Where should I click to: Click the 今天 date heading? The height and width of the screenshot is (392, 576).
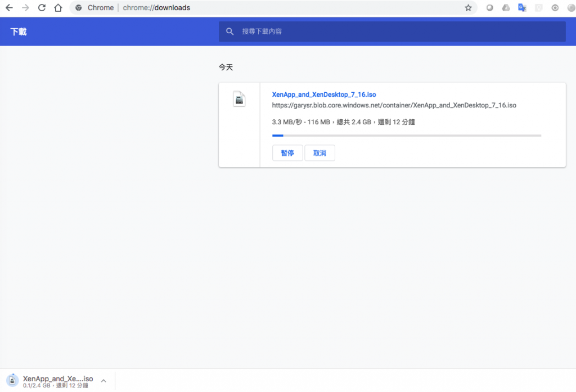[226, 67]
